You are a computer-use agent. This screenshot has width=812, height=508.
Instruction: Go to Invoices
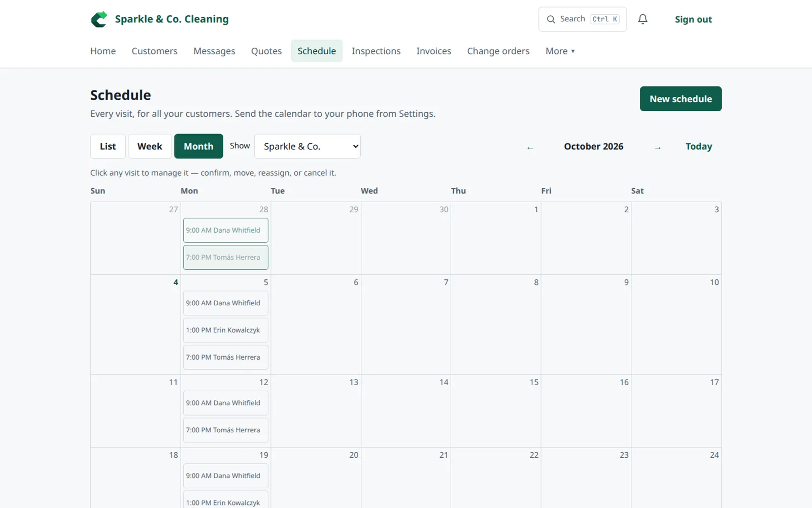(x=434, y=51)
